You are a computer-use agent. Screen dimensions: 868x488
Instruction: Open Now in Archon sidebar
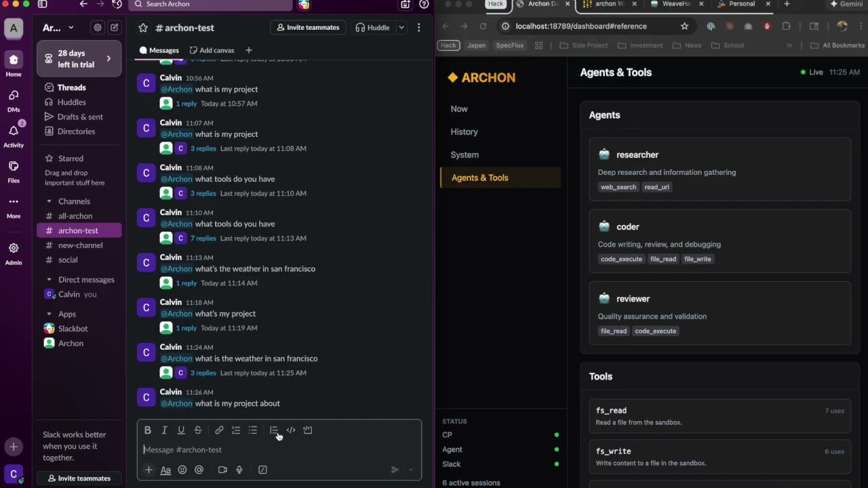(500, 109)
